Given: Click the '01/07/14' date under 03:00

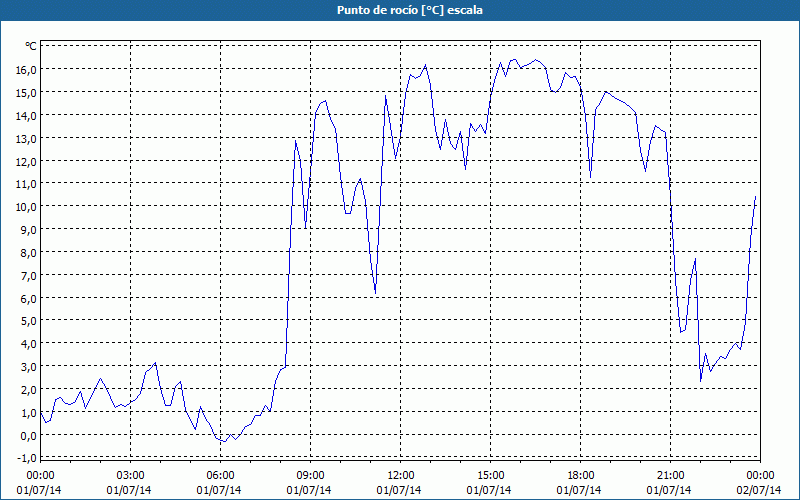Looking at the screenshot, I should click(x=129, y=490).
